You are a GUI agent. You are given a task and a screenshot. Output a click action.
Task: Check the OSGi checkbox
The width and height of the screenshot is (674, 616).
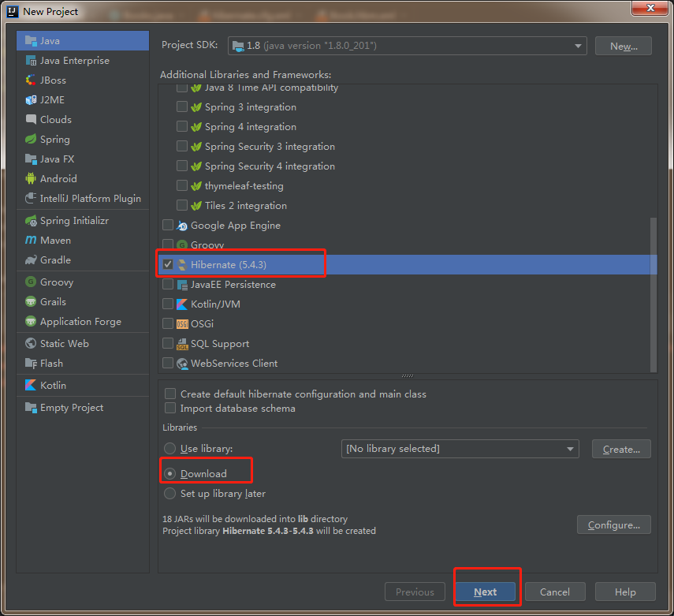(x=168, y=323)
